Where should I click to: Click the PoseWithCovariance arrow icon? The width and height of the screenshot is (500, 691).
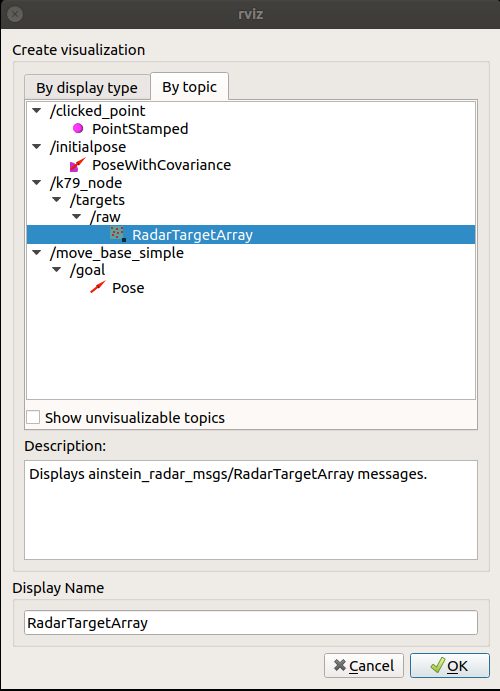point(78,164)
